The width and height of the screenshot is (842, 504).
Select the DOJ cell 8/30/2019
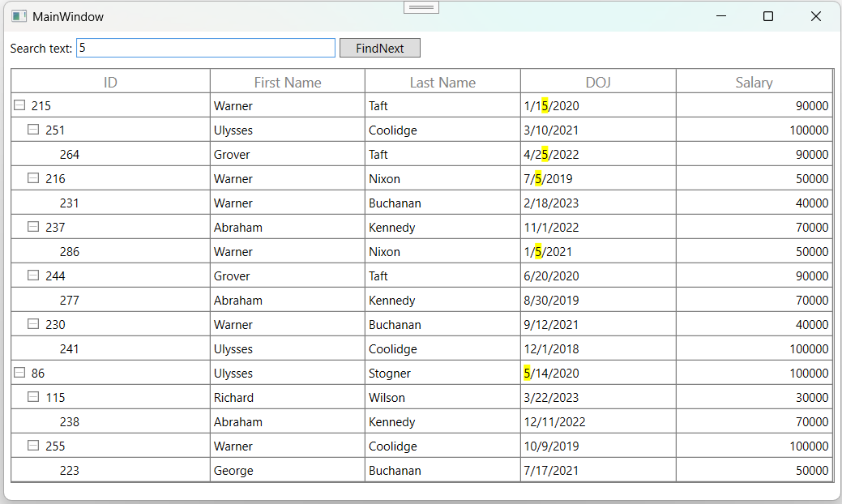tap(598, 300)
